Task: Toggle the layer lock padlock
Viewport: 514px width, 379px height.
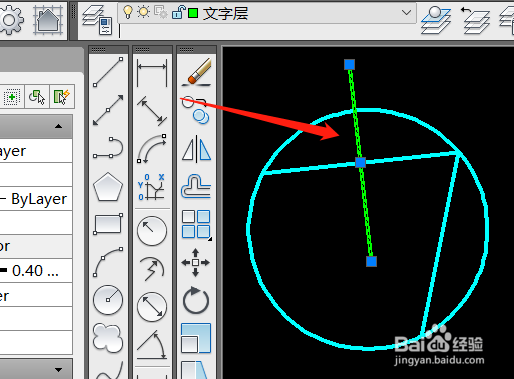Action: point(178,13)
